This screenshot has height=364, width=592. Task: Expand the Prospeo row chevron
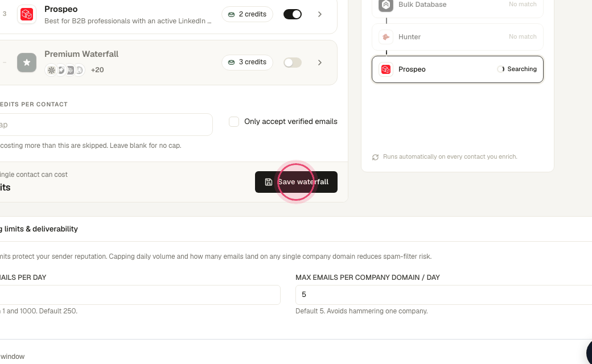pyautogui.click(x=320, y=14)
